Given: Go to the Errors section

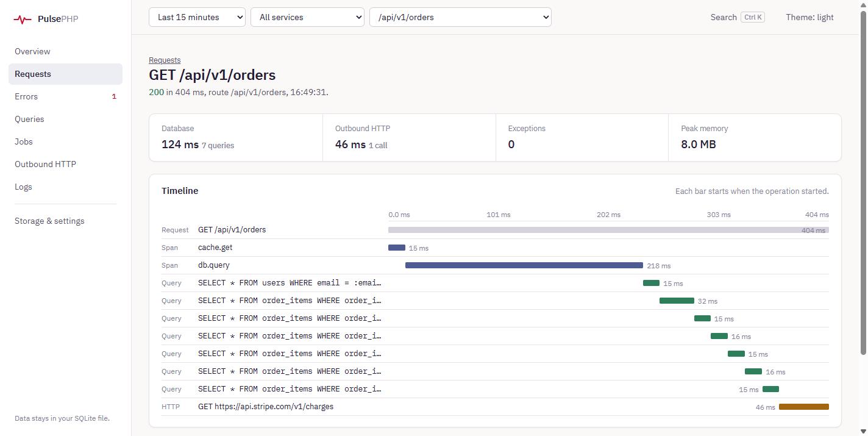Looking at the screenshot, I should click(x=65, y=96).
